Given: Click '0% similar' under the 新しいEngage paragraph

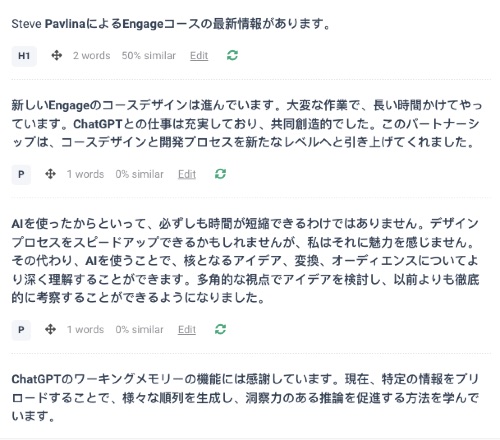Looking at the screenshot, I should pyautogui.click(x=139, y=174).
